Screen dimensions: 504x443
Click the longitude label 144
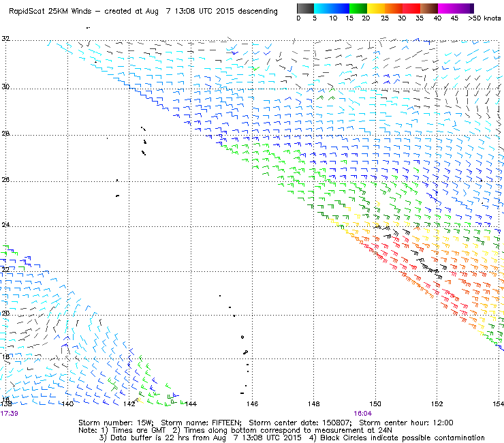[191, 403]
